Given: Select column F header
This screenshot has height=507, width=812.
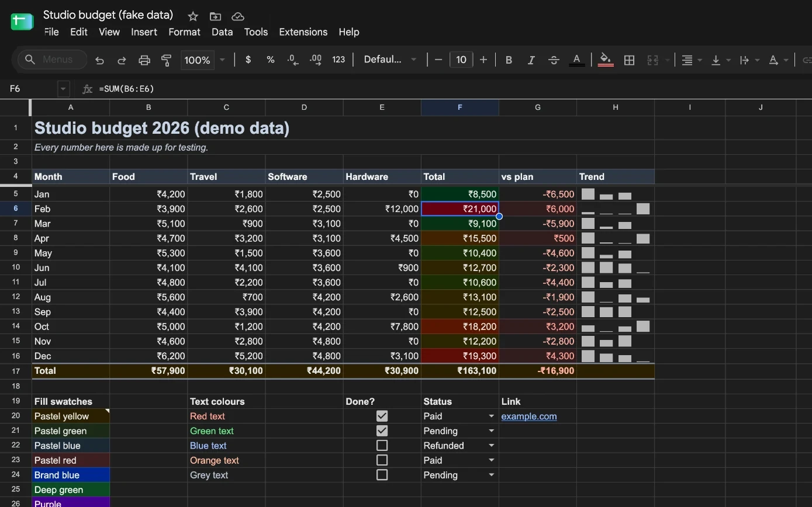Looking at the screenshot, I should [x=459, y=107].
